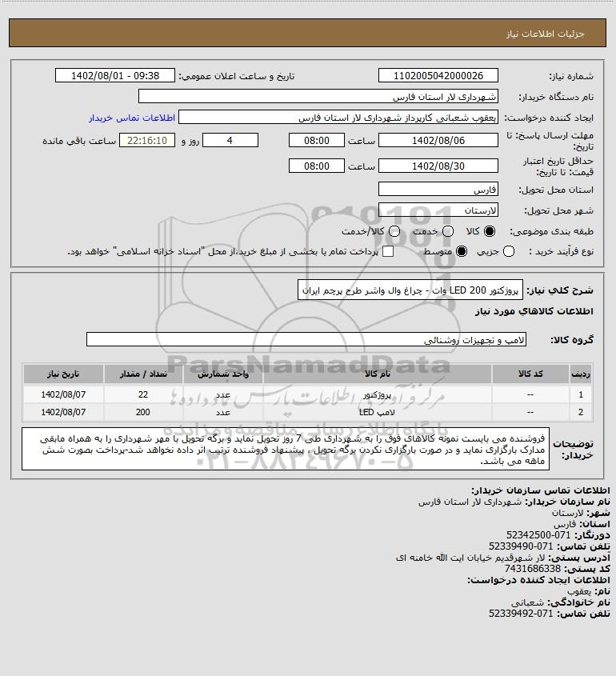616x676 pixels.
Task: Click the اطلاعات تماس سازمان خریدار heading
Action: pos(540,490)
